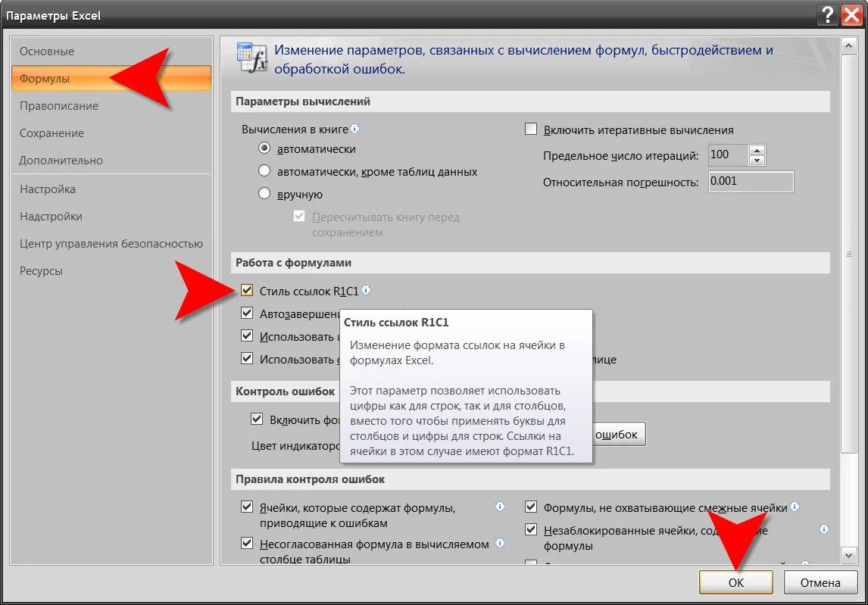This screenshot has height=605, width=868.
Task: Click info icon for Ячейки, которые содержат формулы
Action: point(500,507)
